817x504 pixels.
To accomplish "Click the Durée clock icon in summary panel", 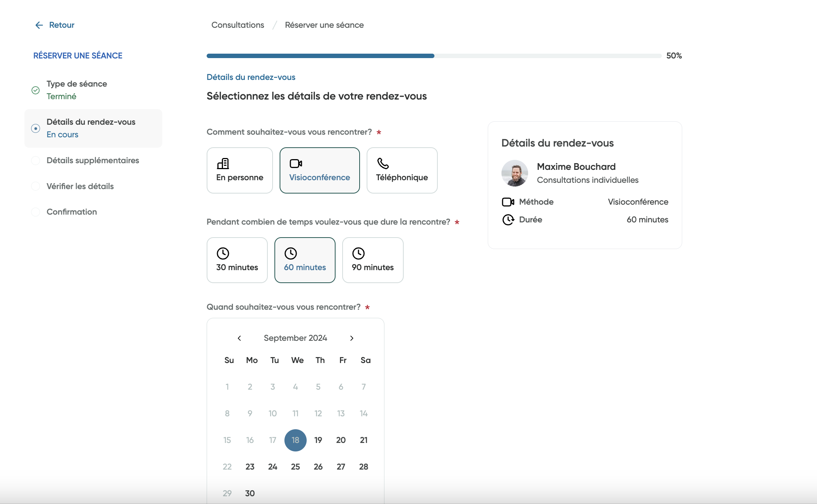I will click(x=508, y=220).
